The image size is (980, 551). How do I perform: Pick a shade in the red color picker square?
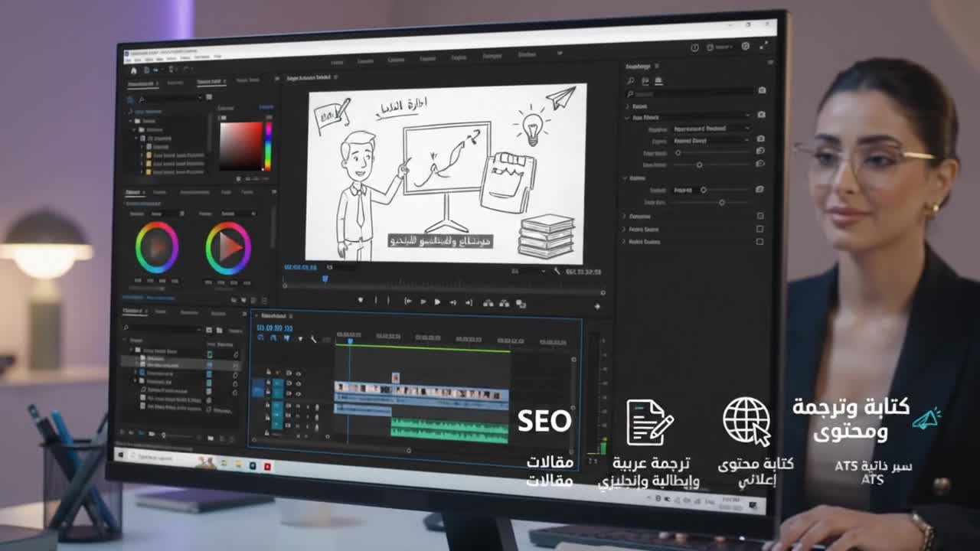coord(241,145)
